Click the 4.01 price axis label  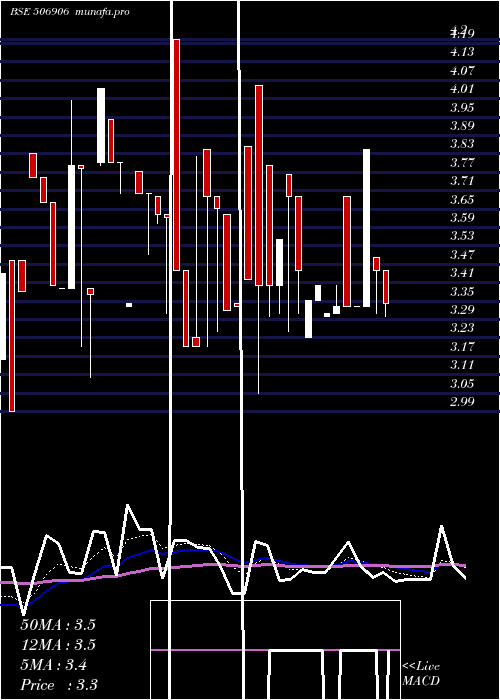[462, 89]
